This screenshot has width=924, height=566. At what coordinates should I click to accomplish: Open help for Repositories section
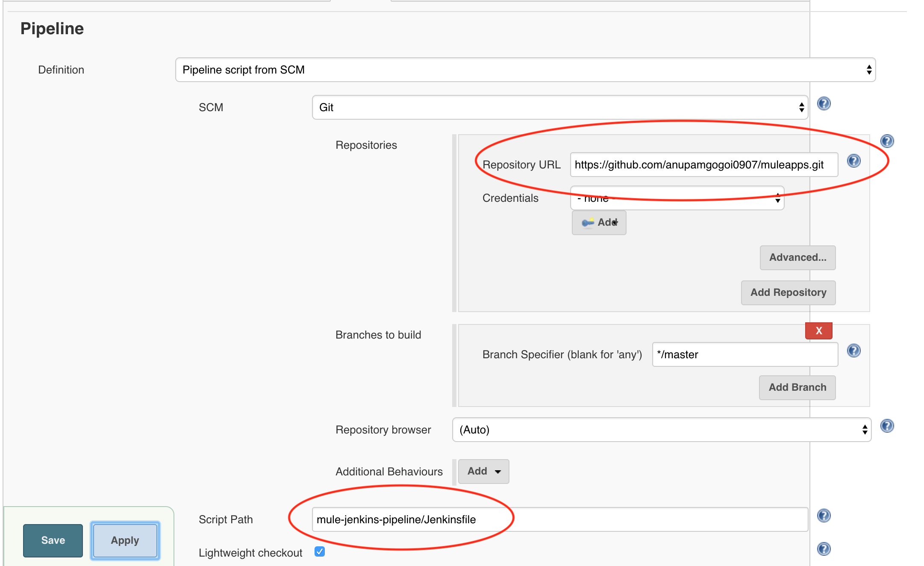click(887, 141)
